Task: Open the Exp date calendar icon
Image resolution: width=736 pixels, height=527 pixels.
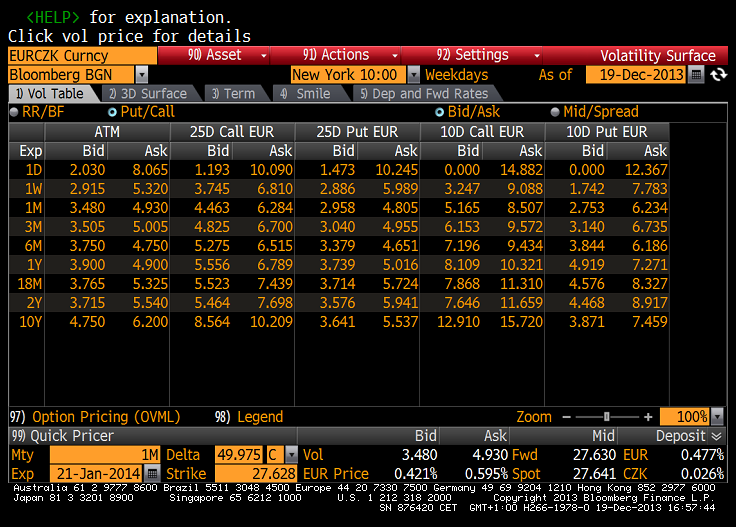Action: [x=152, y=473]
